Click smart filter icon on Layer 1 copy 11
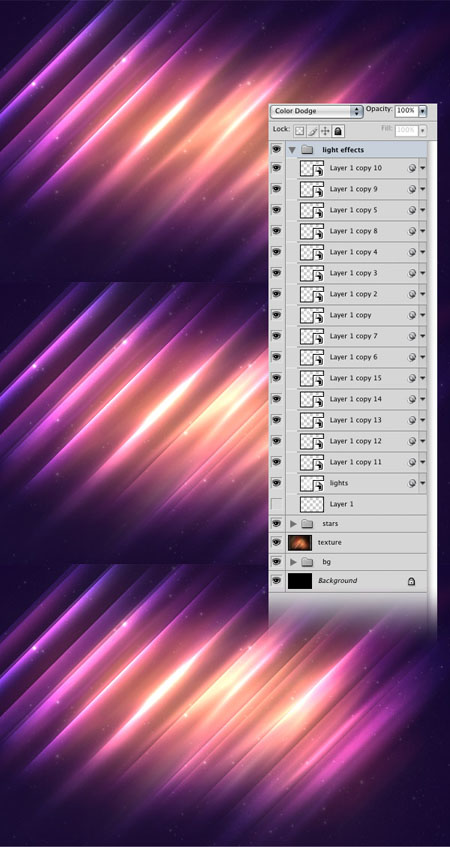Screen dimensions: 450x847 tap(412, 462)
